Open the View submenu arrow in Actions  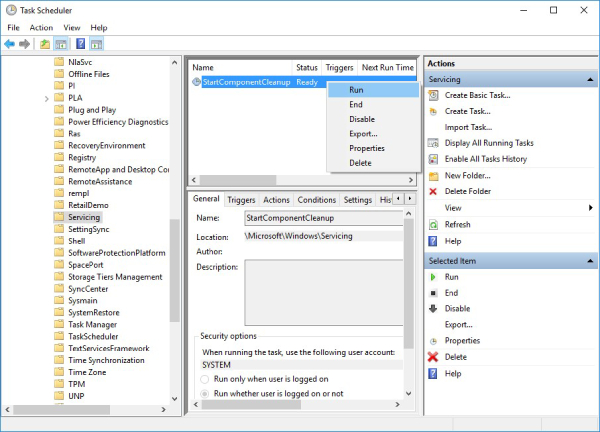[x=591, y=208]
